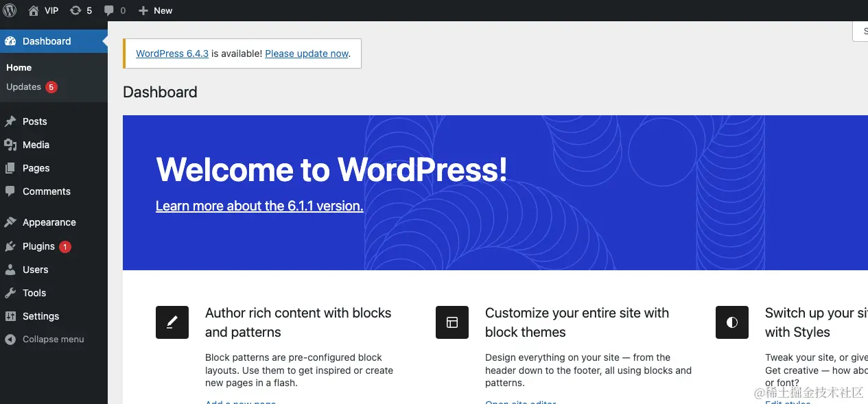
Task: Click the Posts pushpin icon
Action: pyautogui.click(x=10, y=121)
